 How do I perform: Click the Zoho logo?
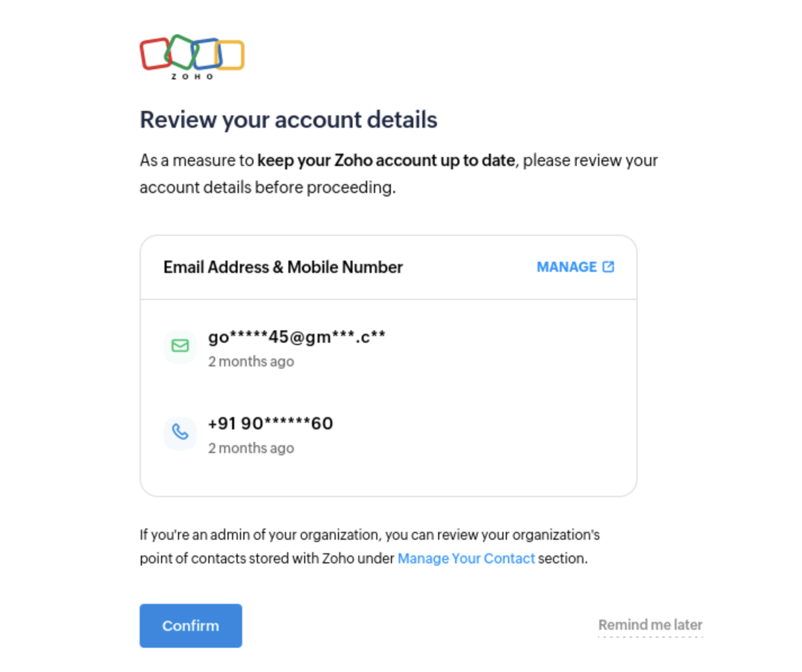192,57
